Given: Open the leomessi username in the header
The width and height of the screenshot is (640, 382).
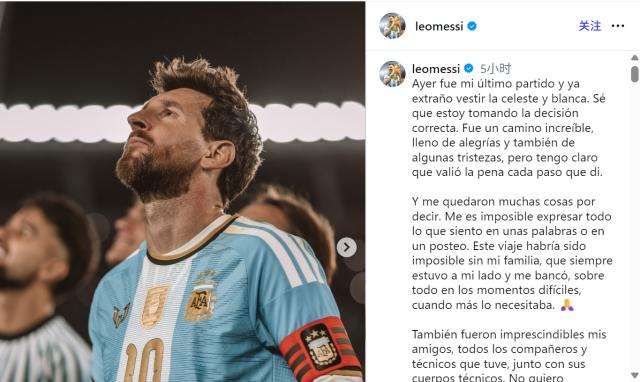Looking at the screenshot, I should [x=439, y=26].
